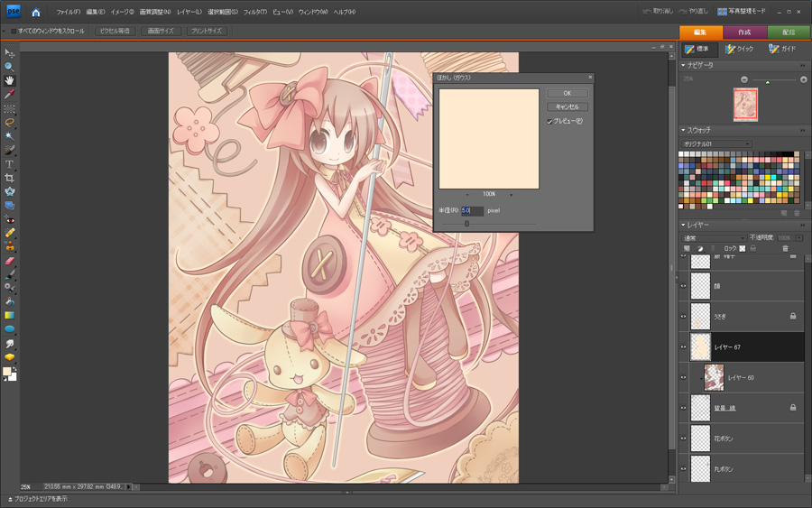The image size is (812, 508).
Task: Click the create adjustment layer icon
Action: [x=700, y=248]
